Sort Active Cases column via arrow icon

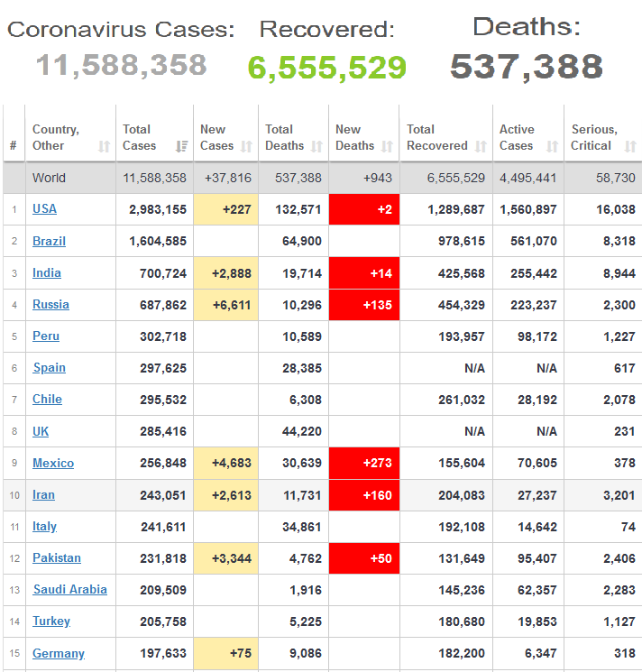552,146
